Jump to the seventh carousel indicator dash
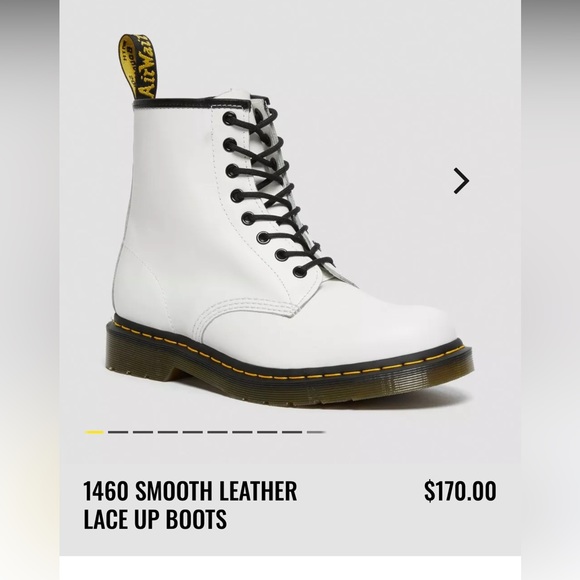The height and width of the screenshot is (580, 580). [x=242, y=432]
